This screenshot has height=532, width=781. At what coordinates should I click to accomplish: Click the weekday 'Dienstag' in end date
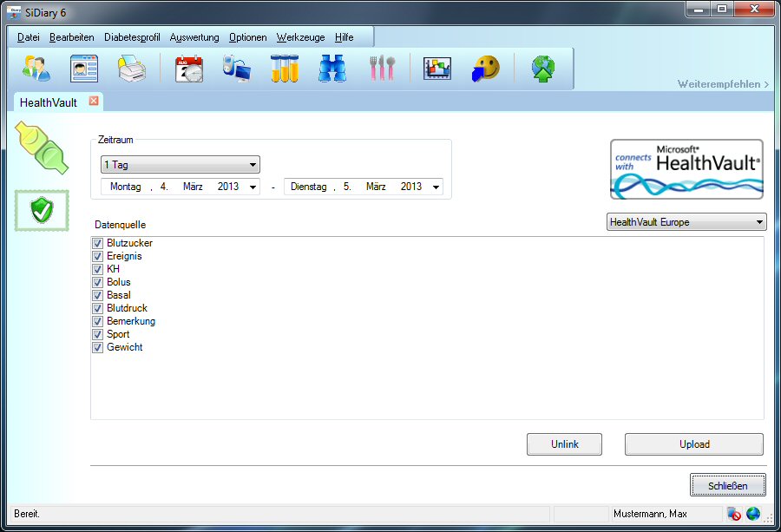pos(308,187)
